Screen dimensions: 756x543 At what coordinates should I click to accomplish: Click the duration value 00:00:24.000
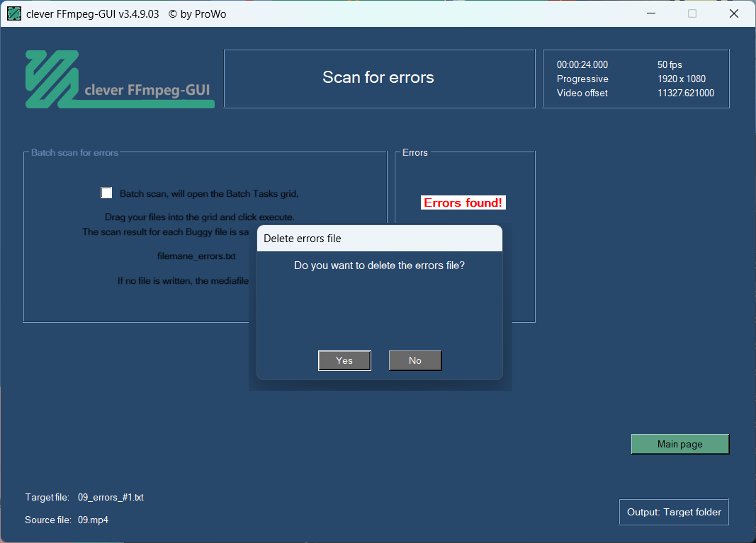[582, 64]
